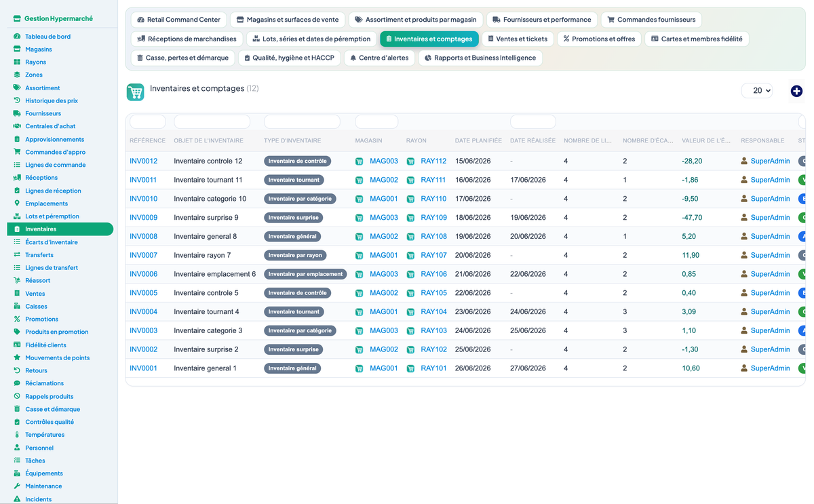Click the Incidents warning triangle icon
This screenshot has height=504, width=814.
click(x=17, y=499)
